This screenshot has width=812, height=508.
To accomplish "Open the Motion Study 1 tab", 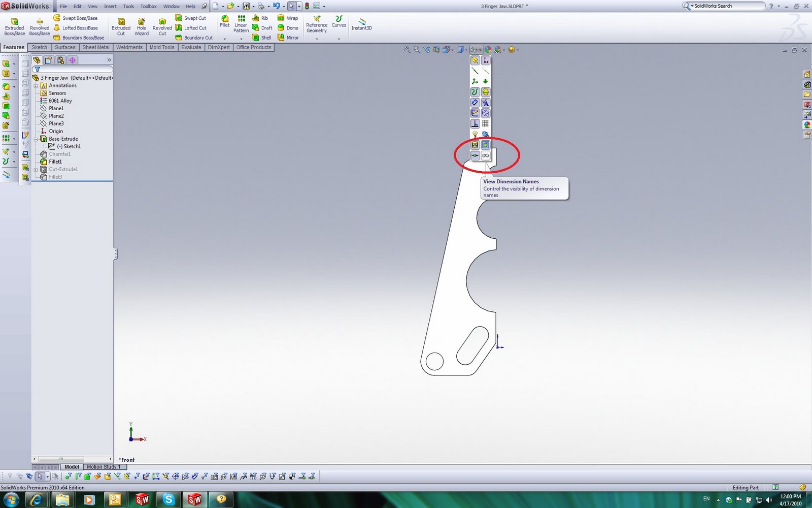I will 104,467.
